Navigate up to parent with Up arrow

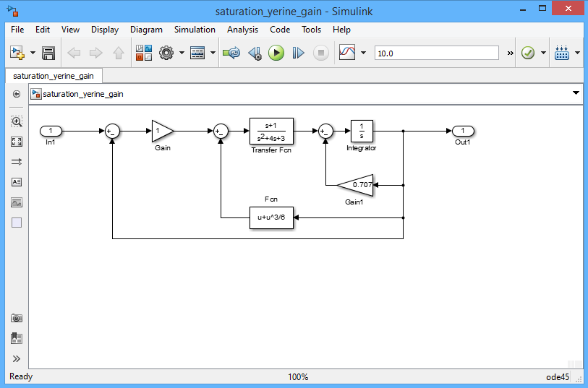(119, 53)
